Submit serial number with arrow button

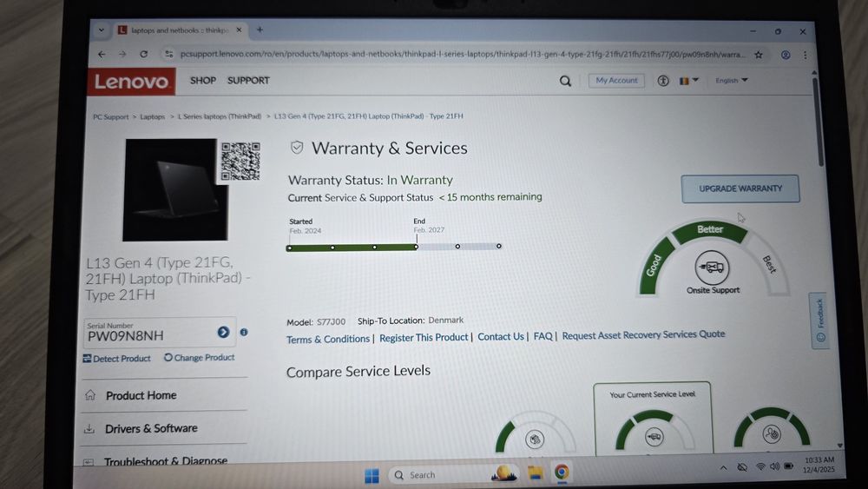(223, 333)
